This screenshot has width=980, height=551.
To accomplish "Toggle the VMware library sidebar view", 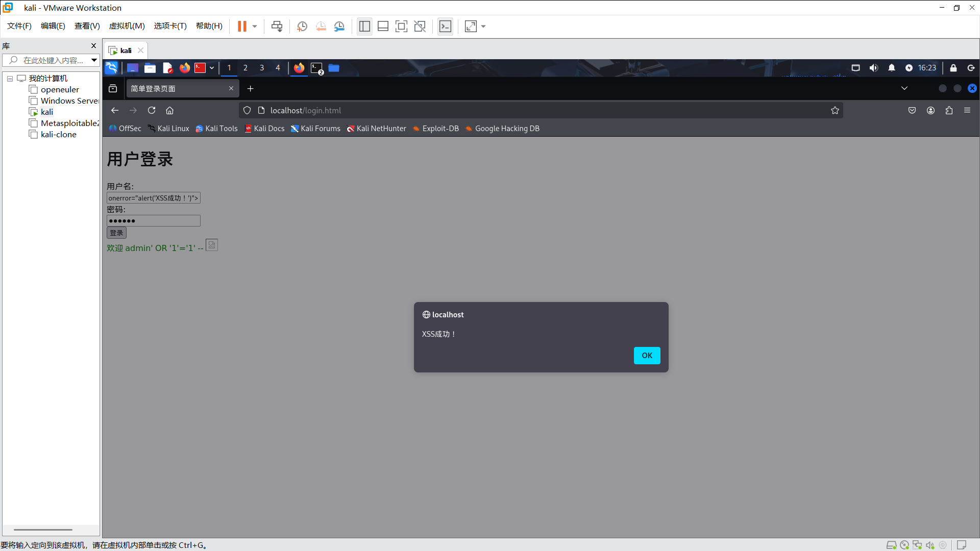I will (364, 27).
